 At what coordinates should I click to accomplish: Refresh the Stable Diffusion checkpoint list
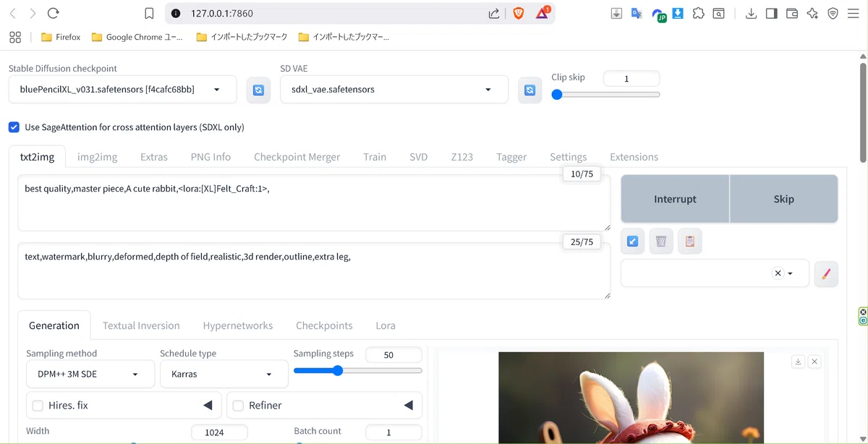click(x=258, y=90)
